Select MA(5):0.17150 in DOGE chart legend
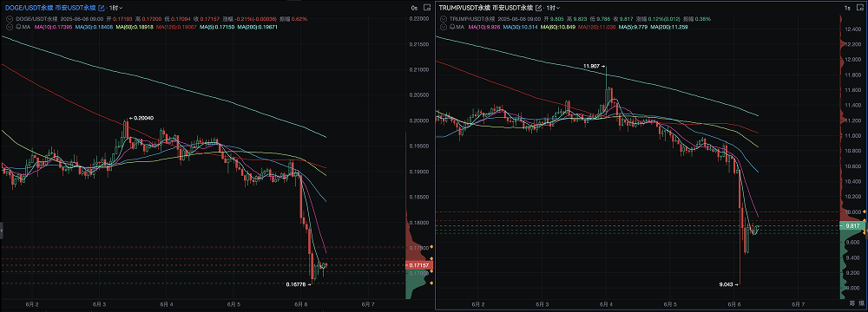This screenshot has height=312, width=868. [x=217, y=27]
